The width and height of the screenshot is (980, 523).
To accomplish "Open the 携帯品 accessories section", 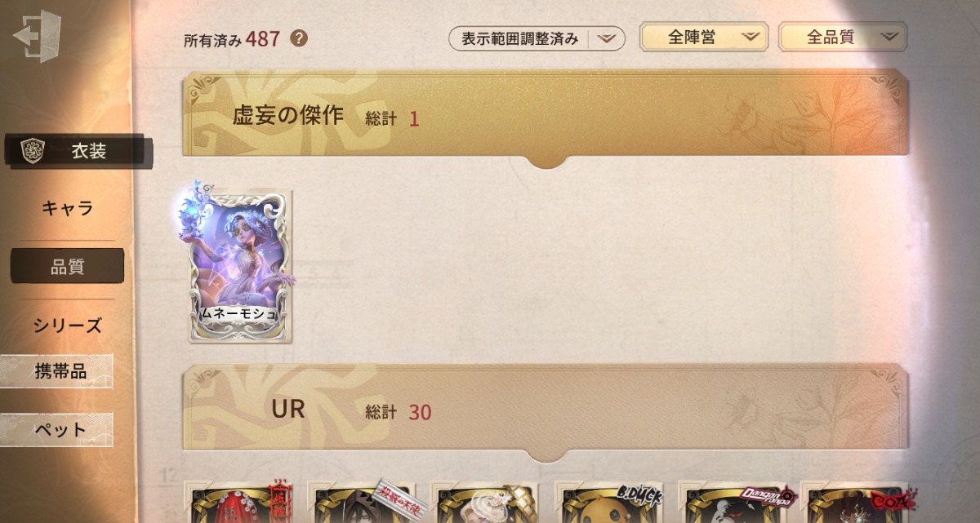I will coord(59,372).
